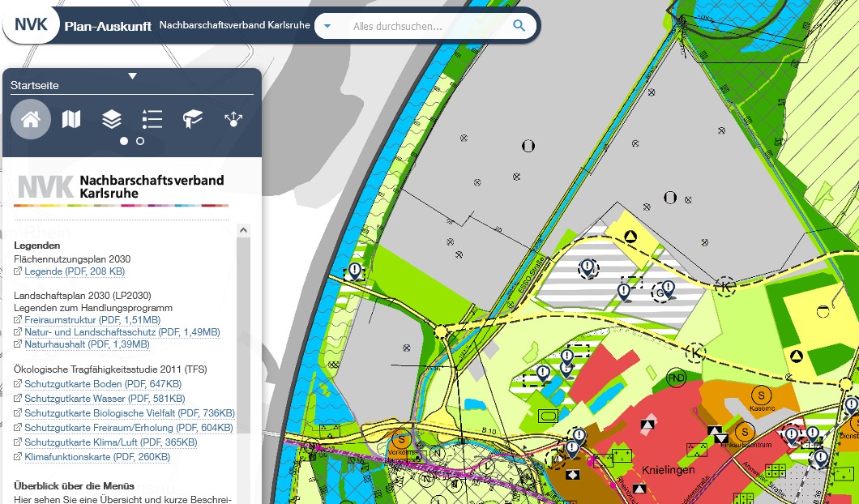Click the Nachbarschaftsverband Karlsruhe header text
The image size is (859, 504).
coord(234,25)
